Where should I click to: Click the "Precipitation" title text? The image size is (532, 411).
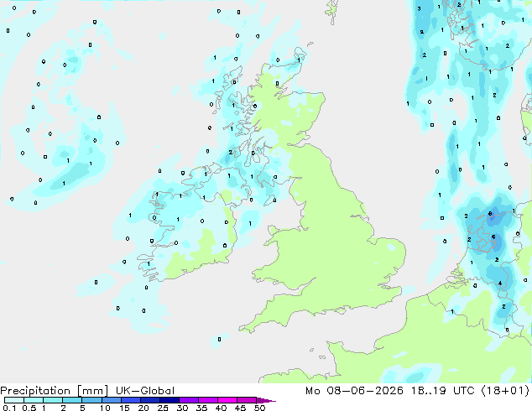[x=35, y=391]
